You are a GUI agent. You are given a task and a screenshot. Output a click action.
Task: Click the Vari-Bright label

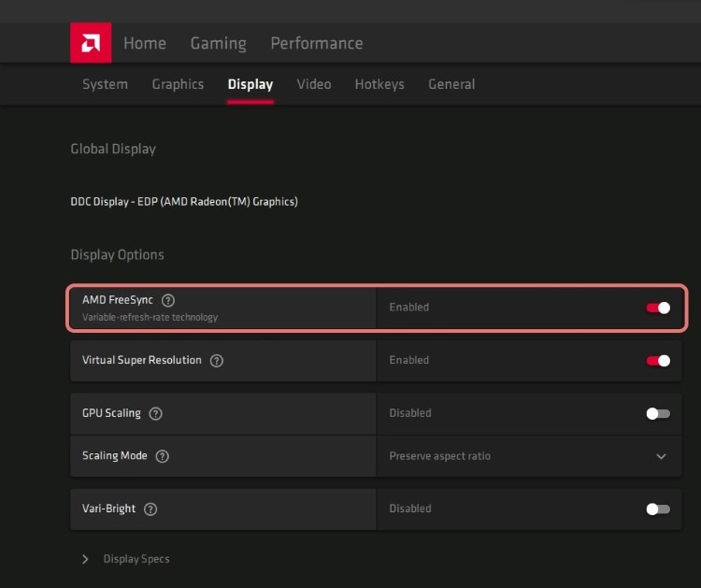tap(108, 509)
